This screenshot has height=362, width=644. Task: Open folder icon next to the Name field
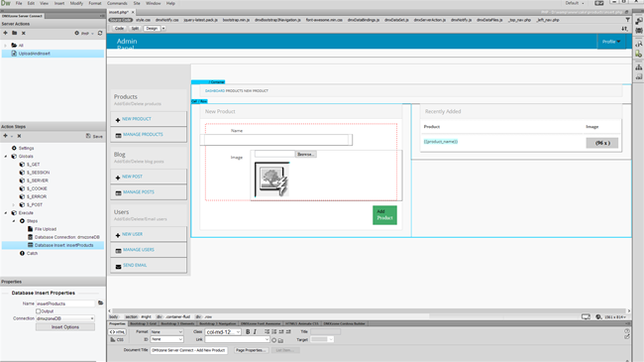[100, 303]
